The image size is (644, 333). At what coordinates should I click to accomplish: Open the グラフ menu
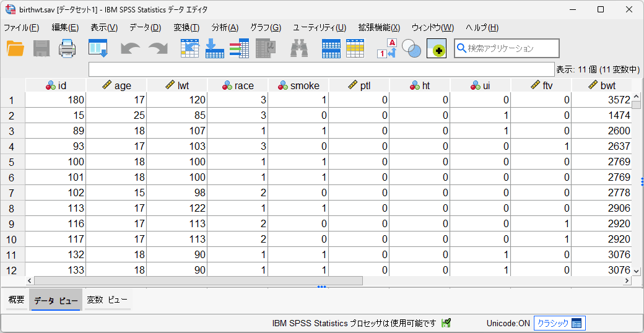click(266, 28)
